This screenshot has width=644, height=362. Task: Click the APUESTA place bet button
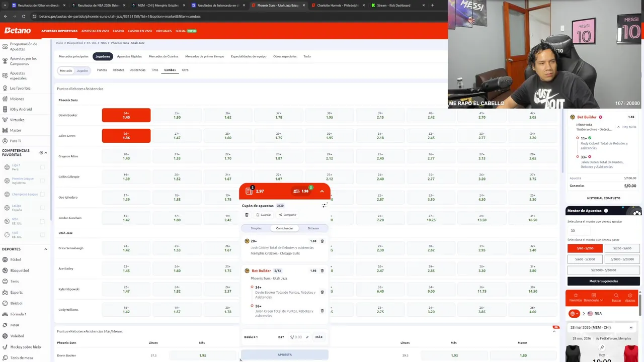click(x=285, y=354)
